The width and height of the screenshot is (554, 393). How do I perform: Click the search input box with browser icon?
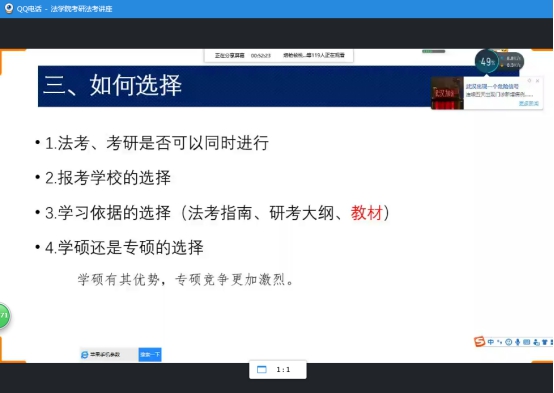pos(109,354)
